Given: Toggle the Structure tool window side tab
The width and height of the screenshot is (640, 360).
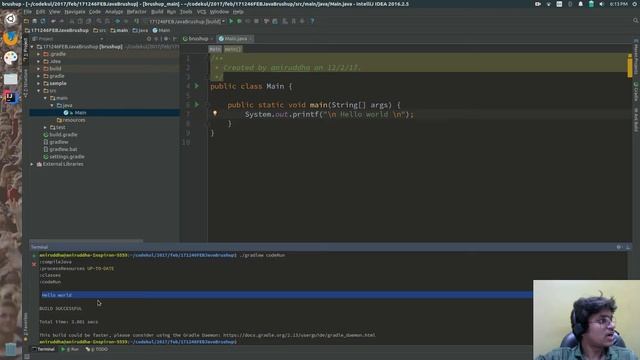Looking at the screenshot, I should pyautogui.click(x=25, y=83).
